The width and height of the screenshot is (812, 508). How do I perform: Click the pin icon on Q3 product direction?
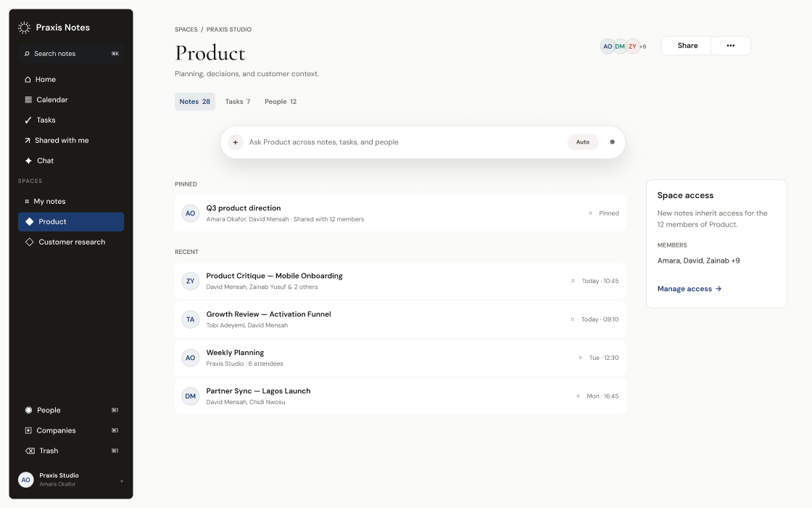click(590, 213)
